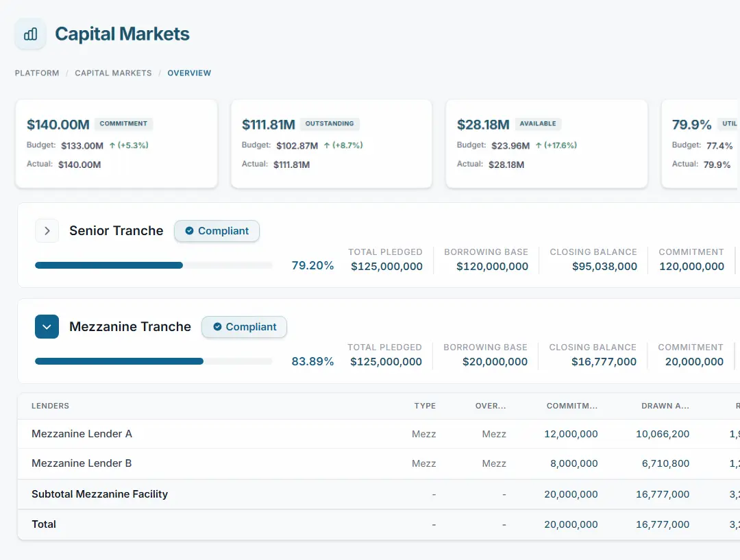Click the OVER... column header
The width and height of the screenshot is (740, 560).
click(x=491, y=406)
